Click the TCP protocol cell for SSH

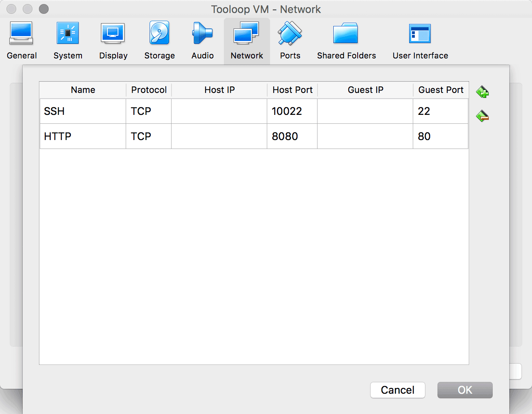tap(149, 111)
